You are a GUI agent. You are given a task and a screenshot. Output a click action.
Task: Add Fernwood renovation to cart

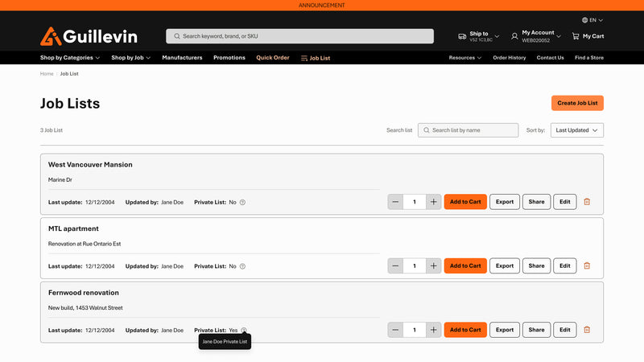[465, 330]
